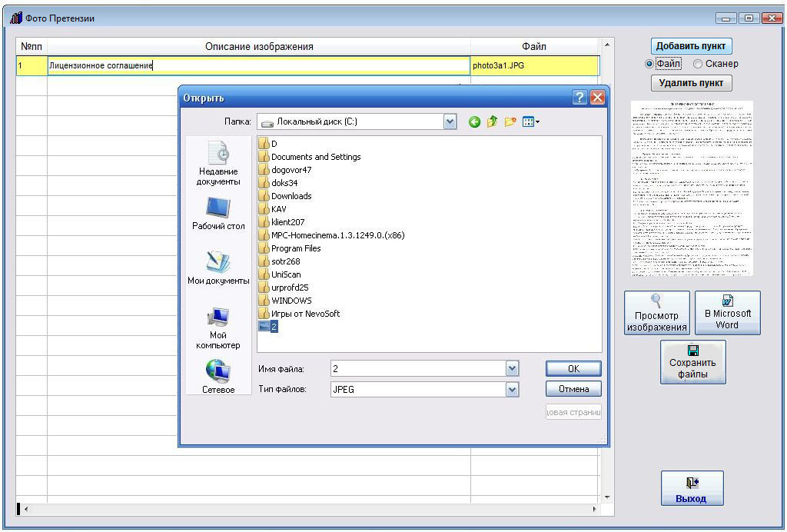Expand the Имя файла dropdown arrow
The image size is (787, 532).
[513, 369]
